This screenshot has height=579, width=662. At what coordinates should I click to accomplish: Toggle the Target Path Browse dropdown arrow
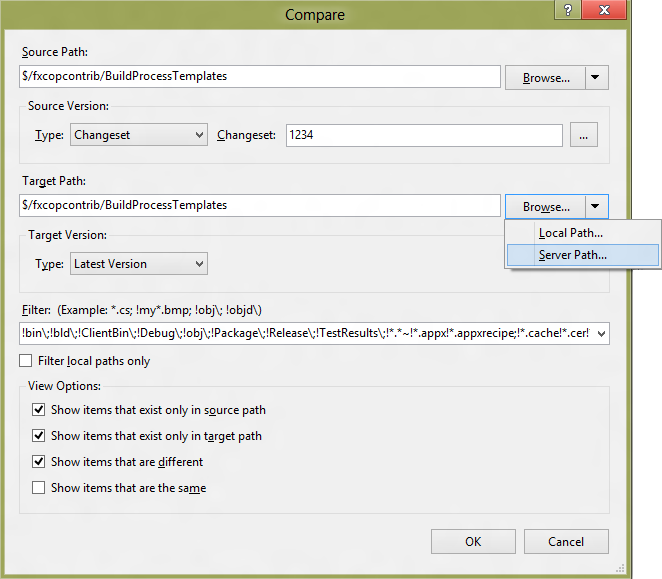[x=597, y=207]
